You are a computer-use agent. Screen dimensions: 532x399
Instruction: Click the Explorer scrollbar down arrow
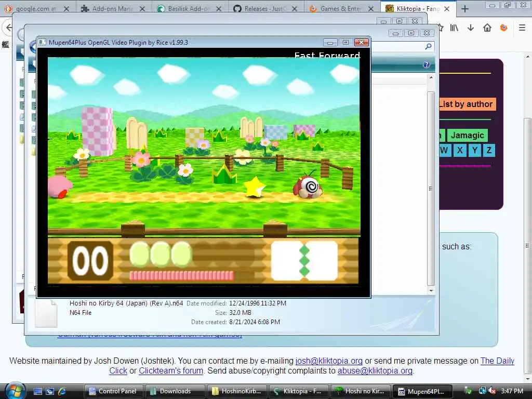tap(431, 291)
